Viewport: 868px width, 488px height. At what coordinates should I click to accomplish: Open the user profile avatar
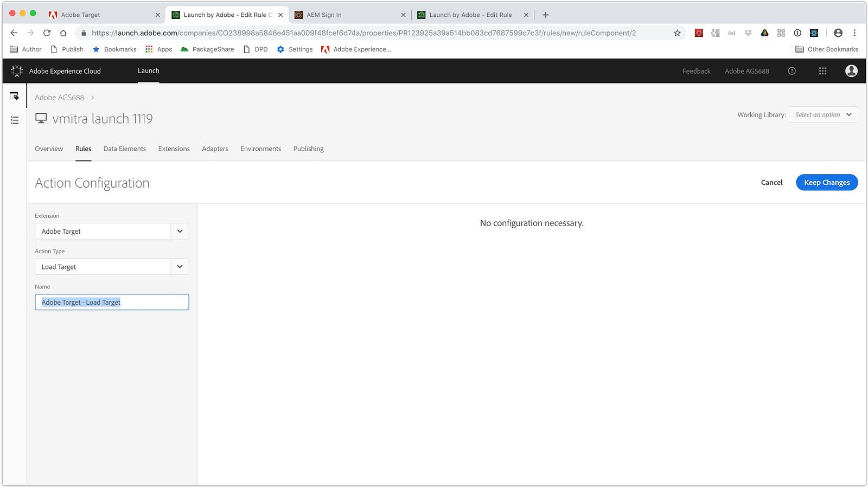pos(851,71)
